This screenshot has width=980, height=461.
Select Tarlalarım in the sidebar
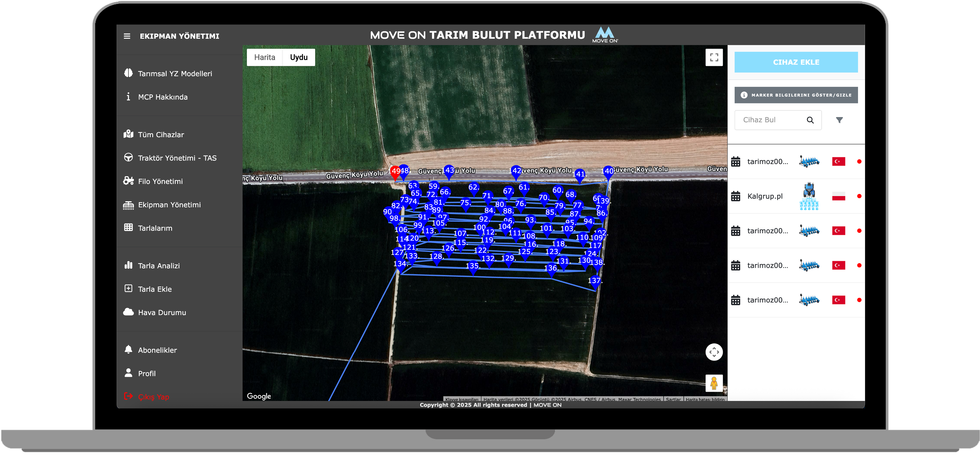(x=155, y=228)
